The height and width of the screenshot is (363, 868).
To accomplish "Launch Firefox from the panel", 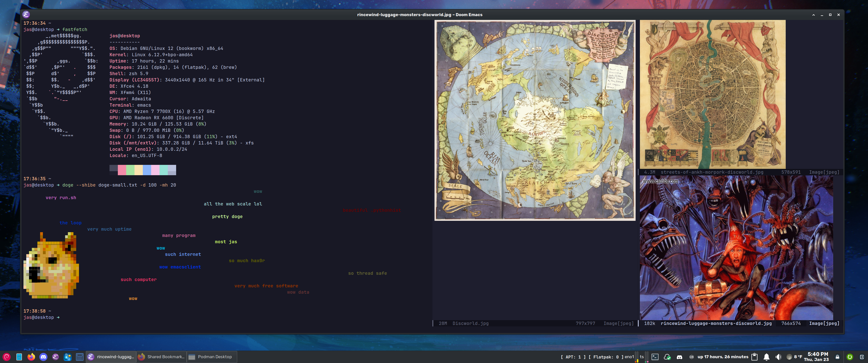I will pyautogui.click(x=31, y=357).
